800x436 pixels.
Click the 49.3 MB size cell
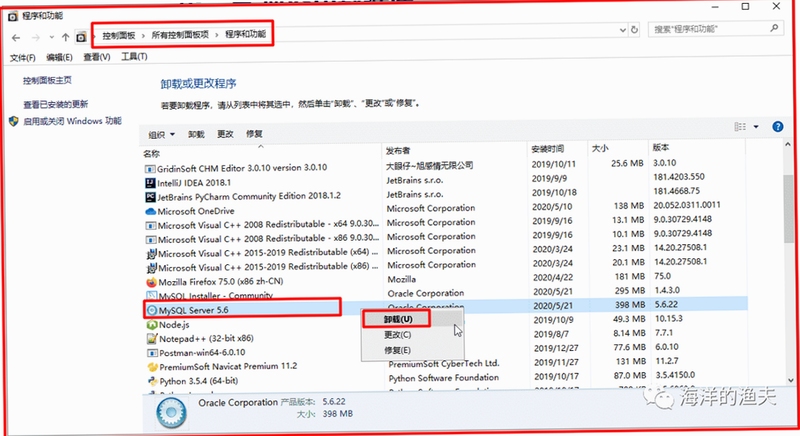(x=629, y=319)
